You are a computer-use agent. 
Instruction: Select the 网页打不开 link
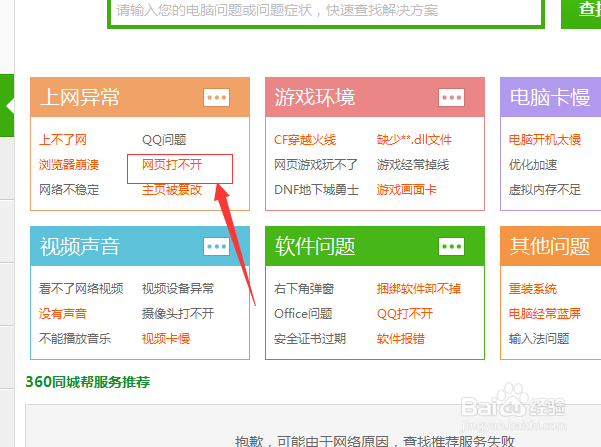(x=172, y=165)
